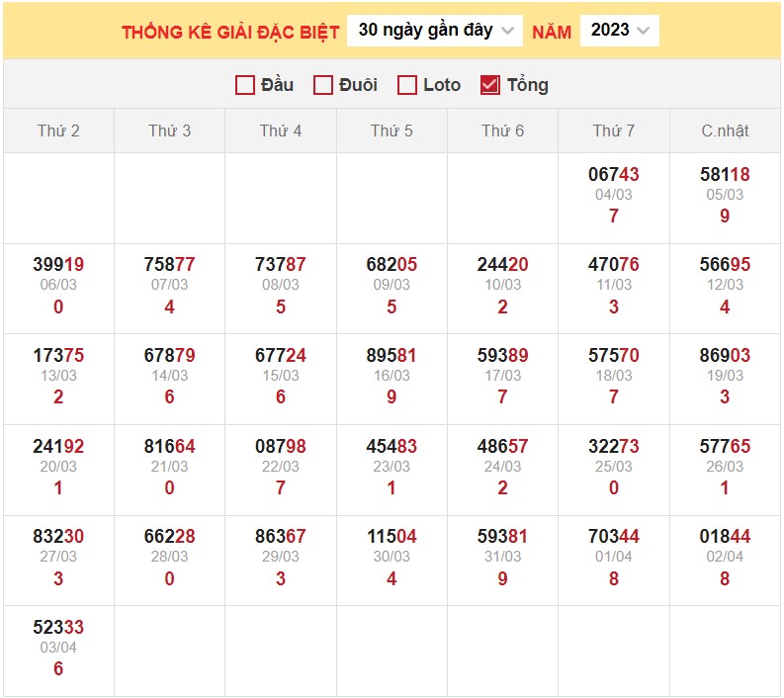The width and height of the screenshot is (784, 698).
Task: Check the Loto option box
Action: point(406,85)
